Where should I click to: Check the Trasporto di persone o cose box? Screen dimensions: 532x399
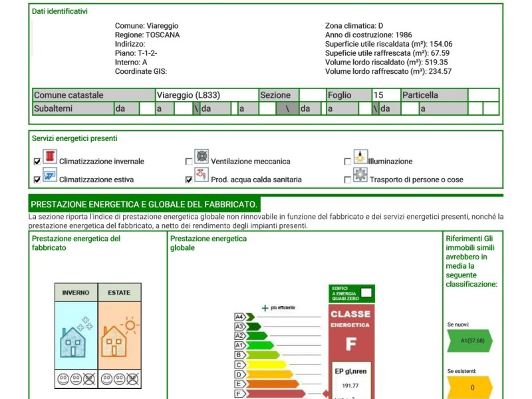(x=347, y=180)
